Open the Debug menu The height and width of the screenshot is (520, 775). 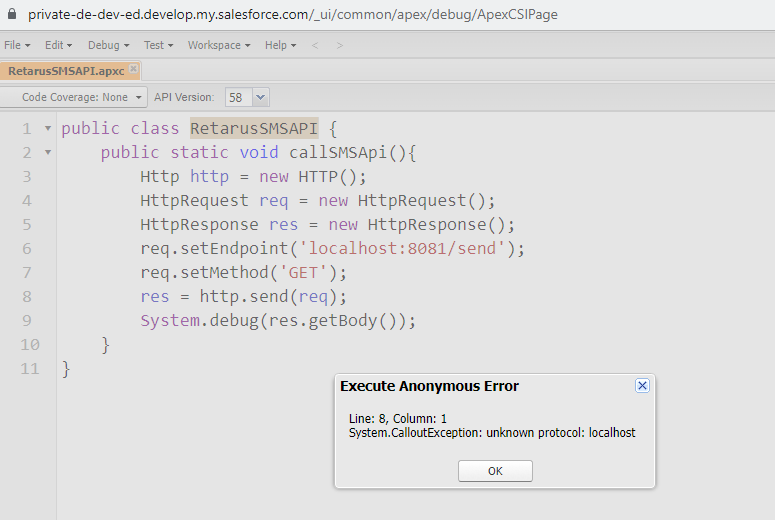pos(108,45)
